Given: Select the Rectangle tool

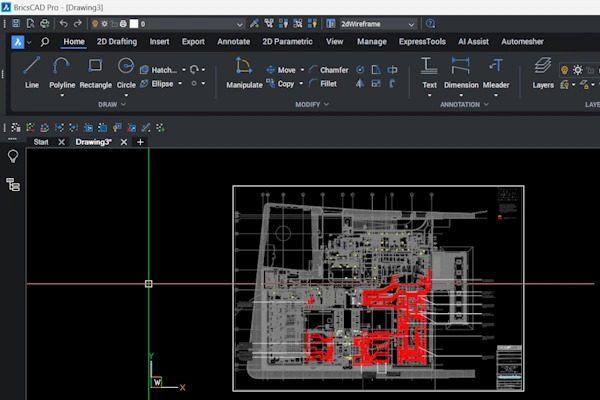Looking at the screenshot, I should point(95,73).
